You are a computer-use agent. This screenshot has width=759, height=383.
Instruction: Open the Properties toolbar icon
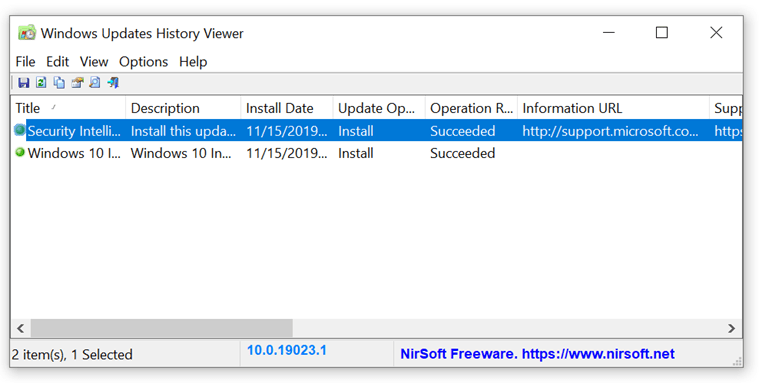pyautogui.click(x=77, y=83)
